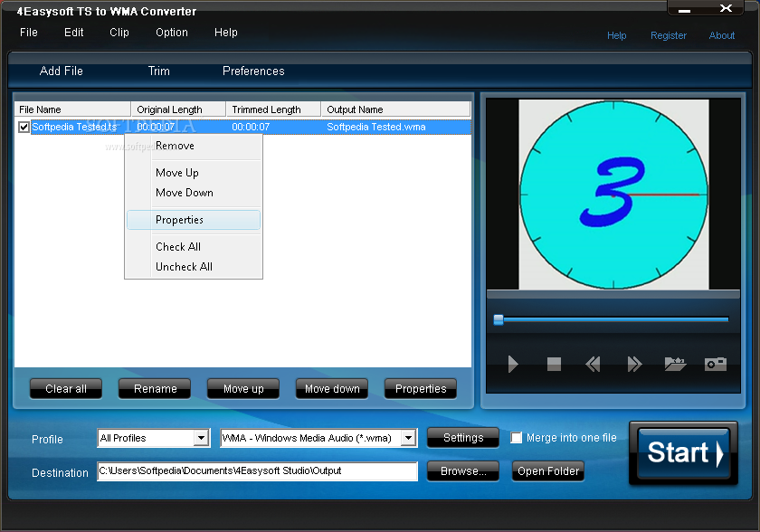
Task: Click the Move up button
Action: [243, 389]
